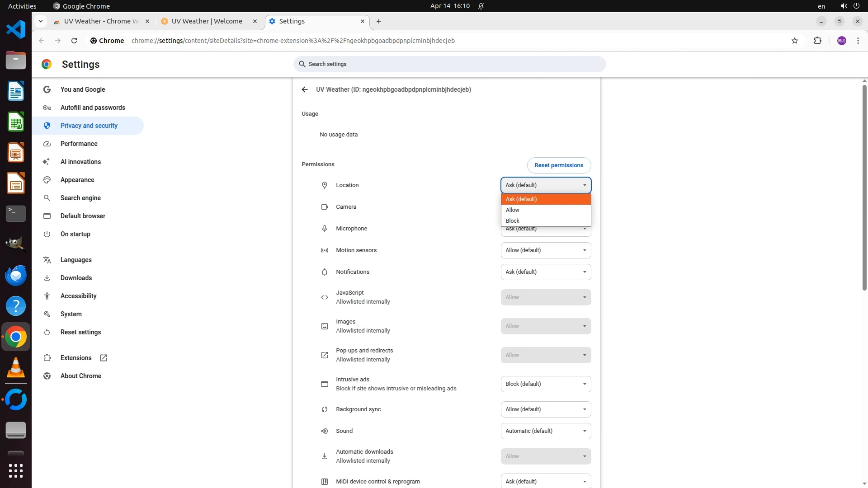Viewport: 868px width, 488px height.
Task: Open Extensions link in settings sidebar
Action: pyautogui.click(x=76, y=358)
